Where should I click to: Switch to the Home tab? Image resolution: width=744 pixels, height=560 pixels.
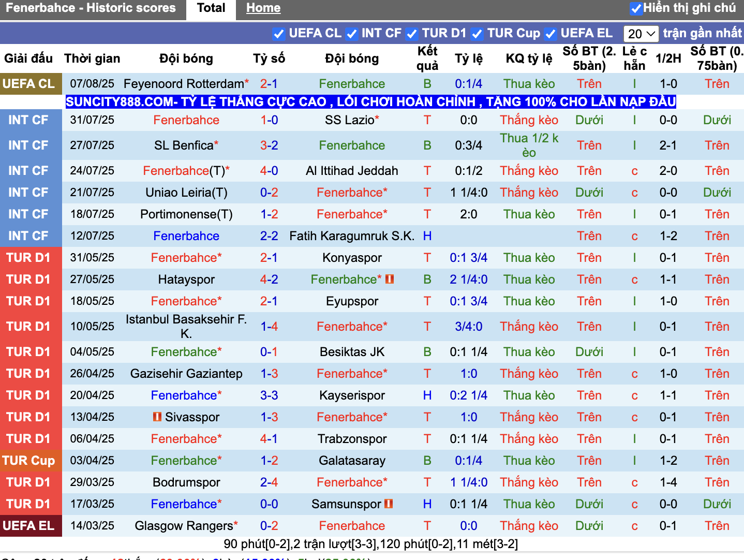coord(263,8)
